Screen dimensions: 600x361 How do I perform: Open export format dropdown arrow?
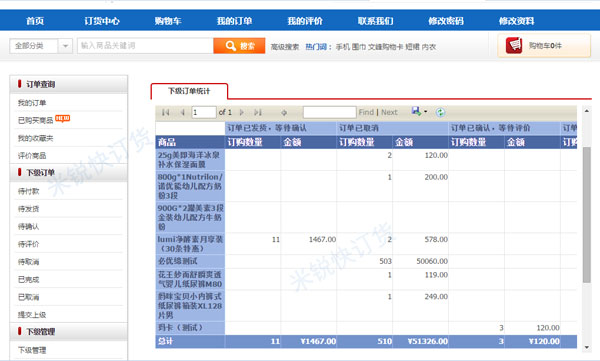pyautogui.click(x=425, y=112)
